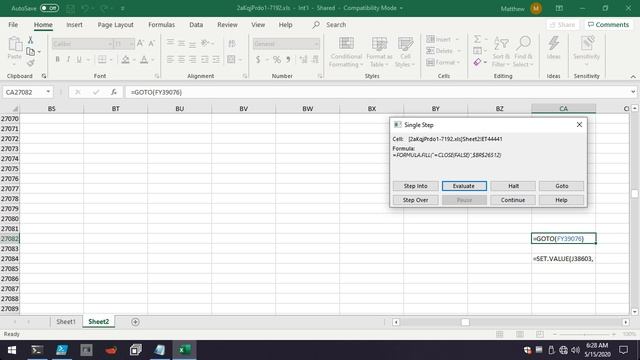Image resolution: width=640 pixels, height=360 pixels.
Task: Expand the Name Box dropdown arrow
Action: (48, 92)
